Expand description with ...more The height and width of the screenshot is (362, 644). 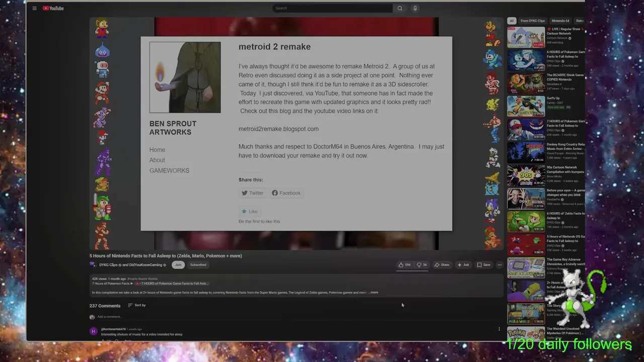373,293
